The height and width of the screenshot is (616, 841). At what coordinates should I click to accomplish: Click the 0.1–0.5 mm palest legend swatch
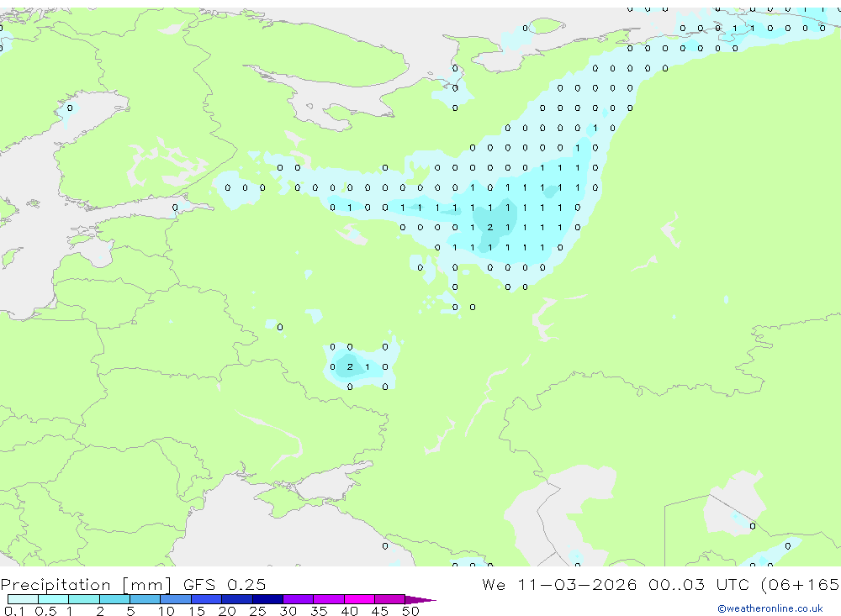click(x=23, y=599)
